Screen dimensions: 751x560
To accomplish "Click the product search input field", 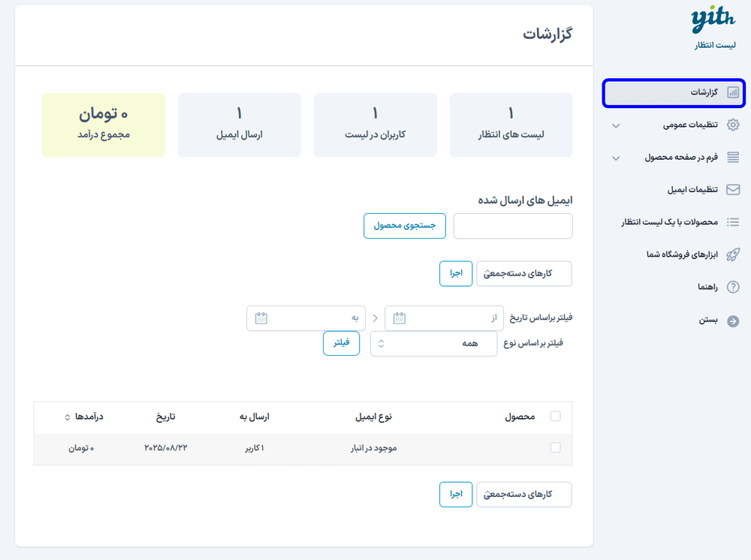I will [x=513, y=226].
